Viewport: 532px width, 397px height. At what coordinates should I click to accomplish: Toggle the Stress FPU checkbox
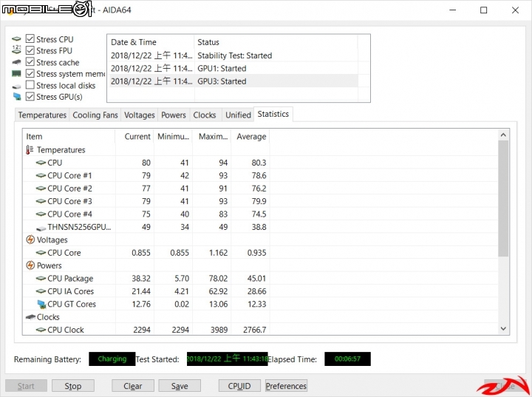(30, 50)
